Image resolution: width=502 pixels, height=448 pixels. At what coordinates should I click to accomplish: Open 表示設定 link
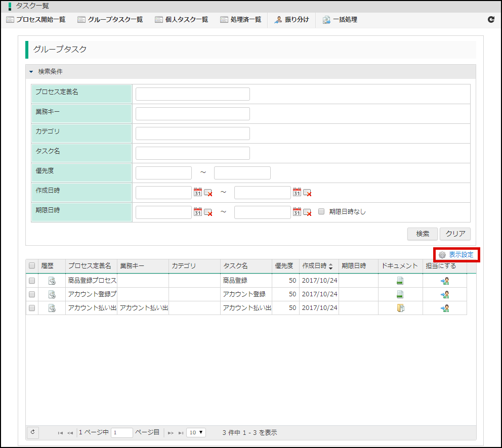[456, 255]
